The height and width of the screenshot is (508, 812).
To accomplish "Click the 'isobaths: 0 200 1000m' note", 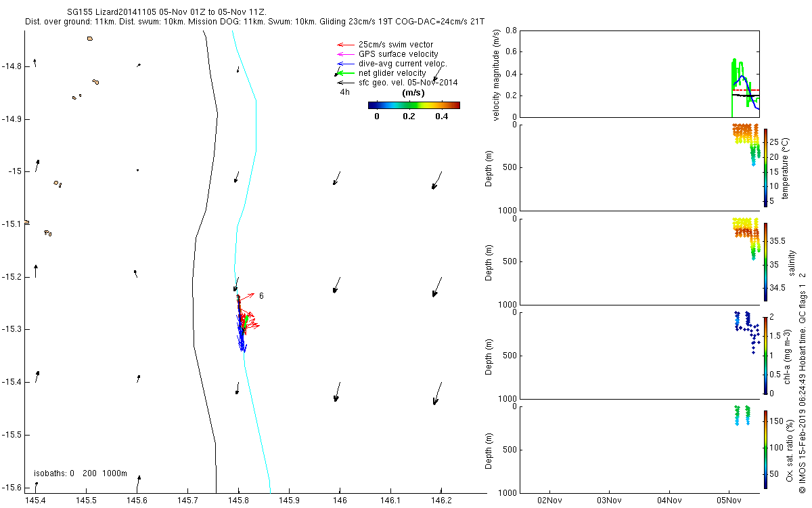I will tap(80, 473).
